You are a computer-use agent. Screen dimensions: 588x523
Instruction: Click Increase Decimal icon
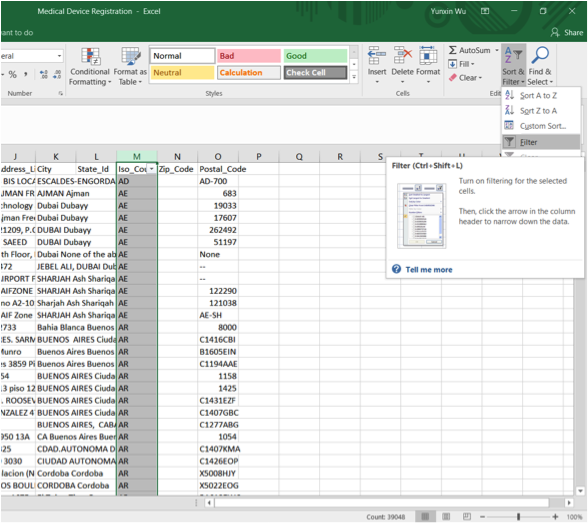tap(44, 75)
